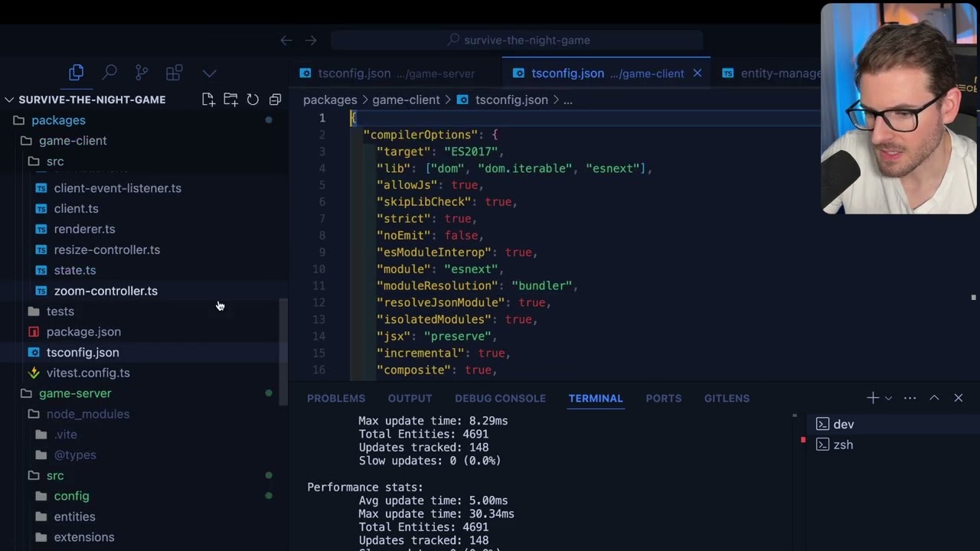Viewport: 980px width, 551px height.
Task: Collapse the packages folder
Action: pyautogui.click(x=58, y=120)
